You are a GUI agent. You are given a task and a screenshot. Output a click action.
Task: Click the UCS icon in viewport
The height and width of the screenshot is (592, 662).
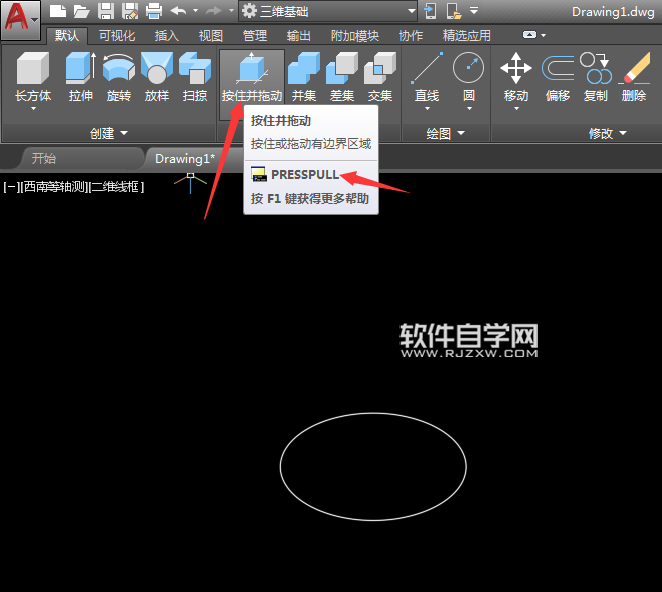[190, 182]
